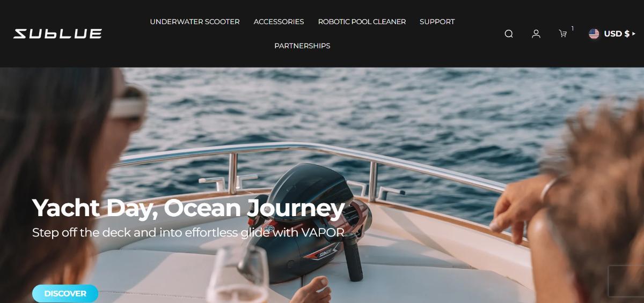Select Robotic Pool Cleaner in navigation
This screenshot has width=644, height=303.
362,22
